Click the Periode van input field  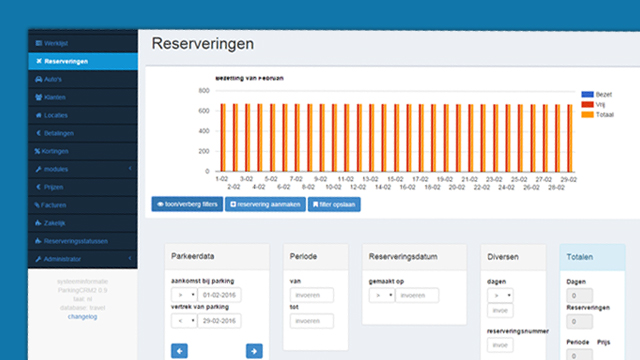(312, 295)
